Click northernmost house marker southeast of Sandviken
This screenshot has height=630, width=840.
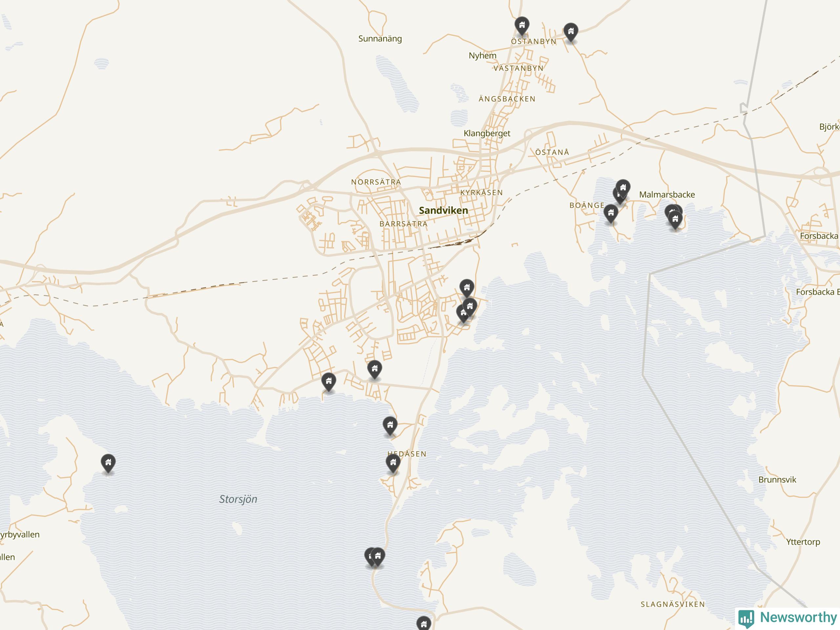pos(467,287)
